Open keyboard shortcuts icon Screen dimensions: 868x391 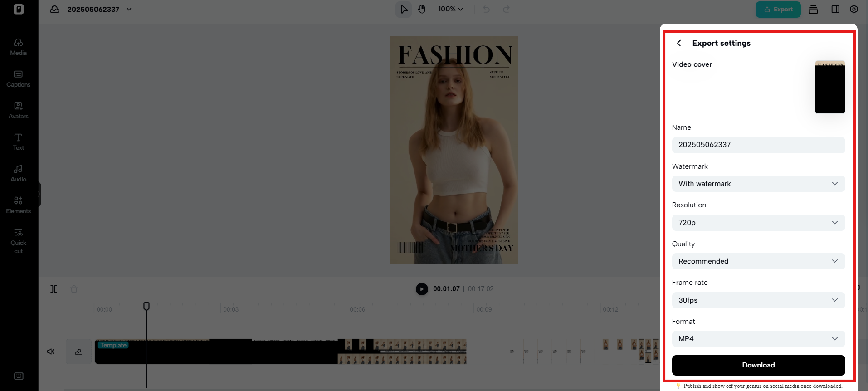pos(19,376)
